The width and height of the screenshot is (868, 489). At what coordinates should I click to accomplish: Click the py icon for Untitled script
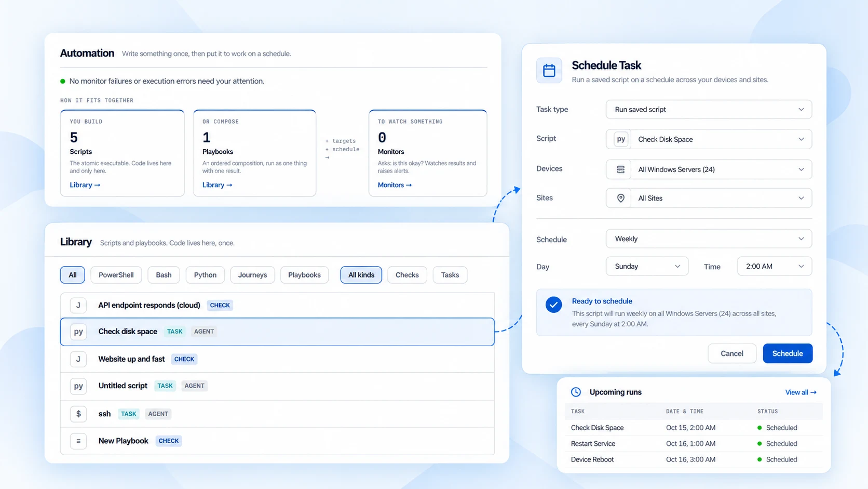pos(78,386)
